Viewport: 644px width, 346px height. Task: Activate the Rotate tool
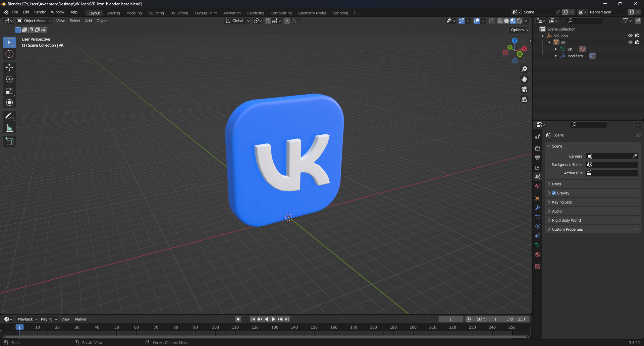[9, 79]
